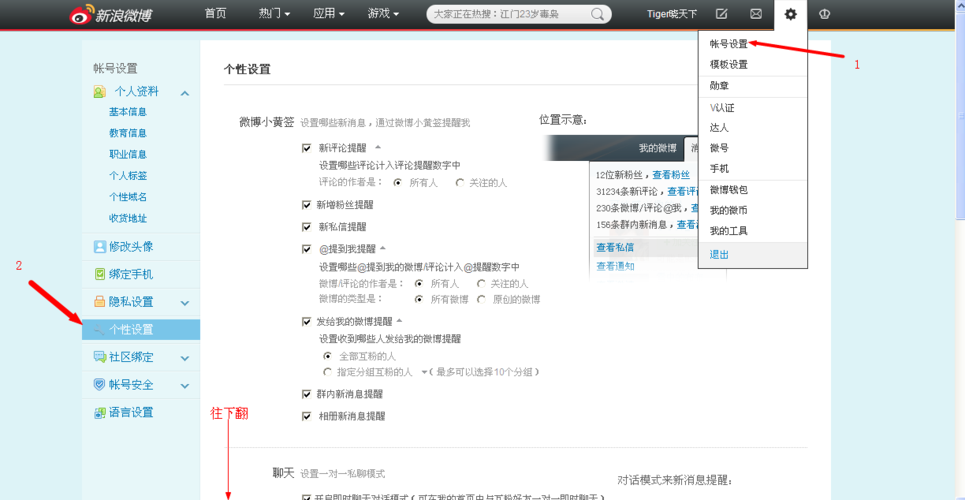This screenshot has width=965, height=500.
Task: Choose 帐号设置 from the gear menu
Action: pos(729,44)
